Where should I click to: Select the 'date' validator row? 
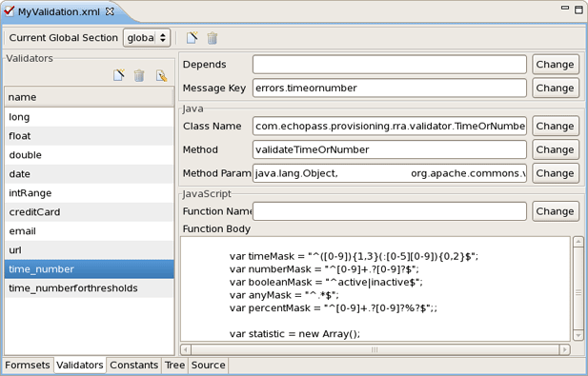90,174
